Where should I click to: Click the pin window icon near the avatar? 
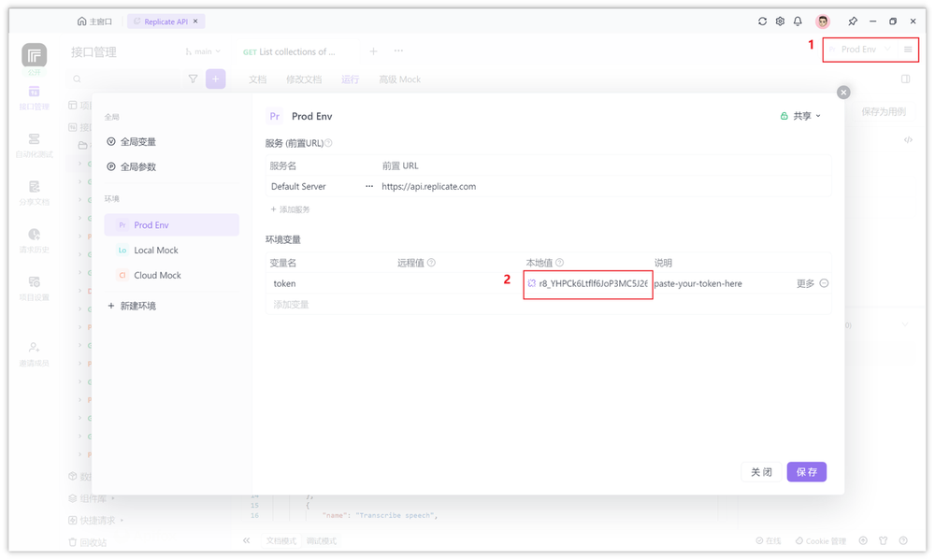[x=852, y=21]
